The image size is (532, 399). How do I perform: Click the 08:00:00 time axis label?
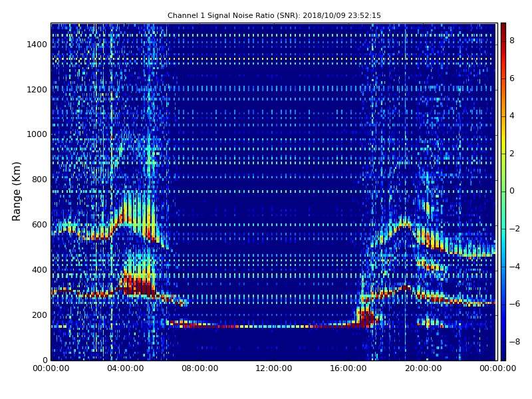click(200, 368)
